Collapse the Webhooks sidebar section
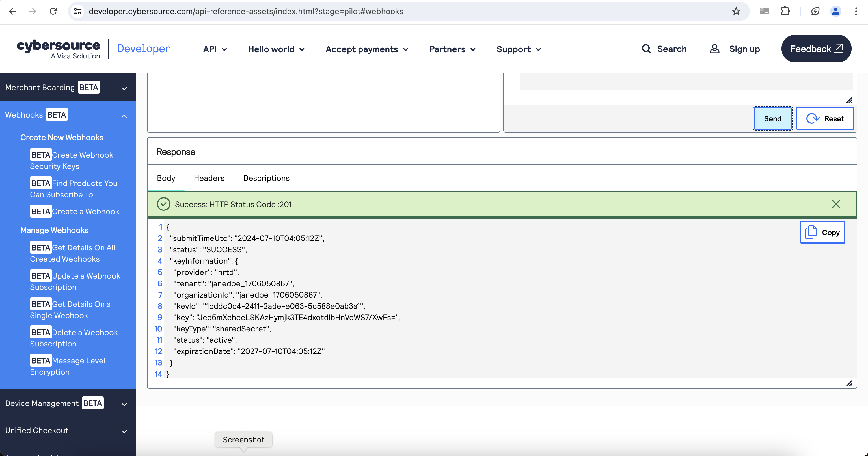868x456 pixels. (124, 116)
